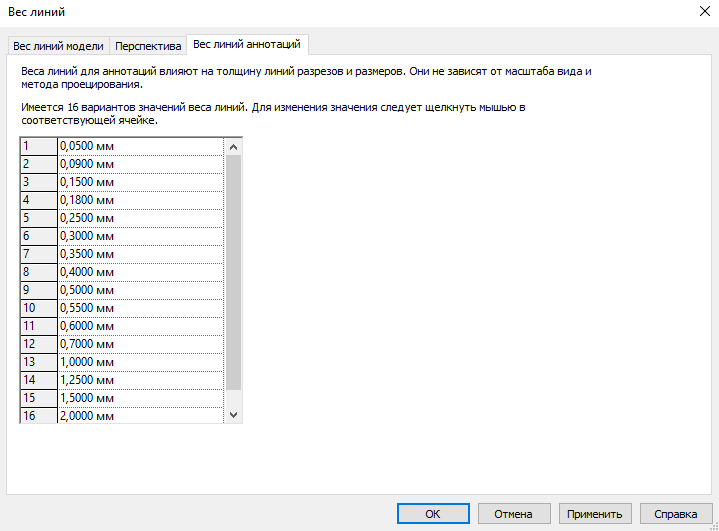Select the 0,1800 мм value cell
719x531 pixels.
[x=140, y=200]
